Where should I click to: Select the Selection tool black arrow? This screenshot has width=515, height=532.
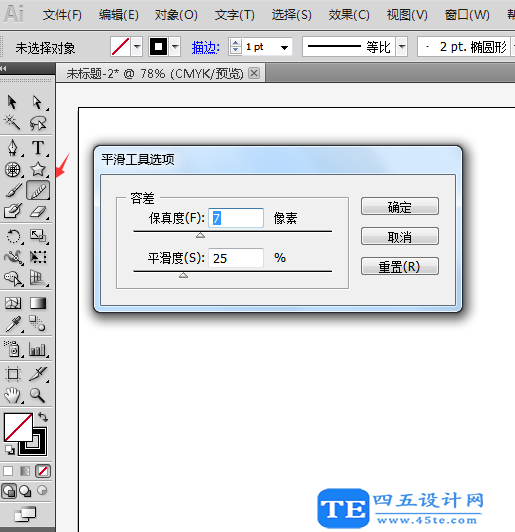[12, 102]
